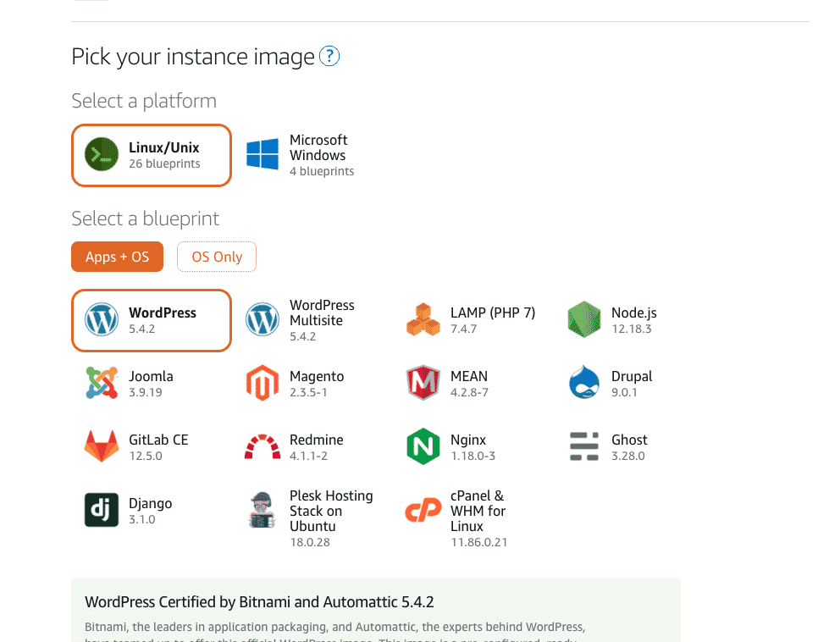
Task: Choose the Node.js blueprint name
Action: tap(634, 313)
